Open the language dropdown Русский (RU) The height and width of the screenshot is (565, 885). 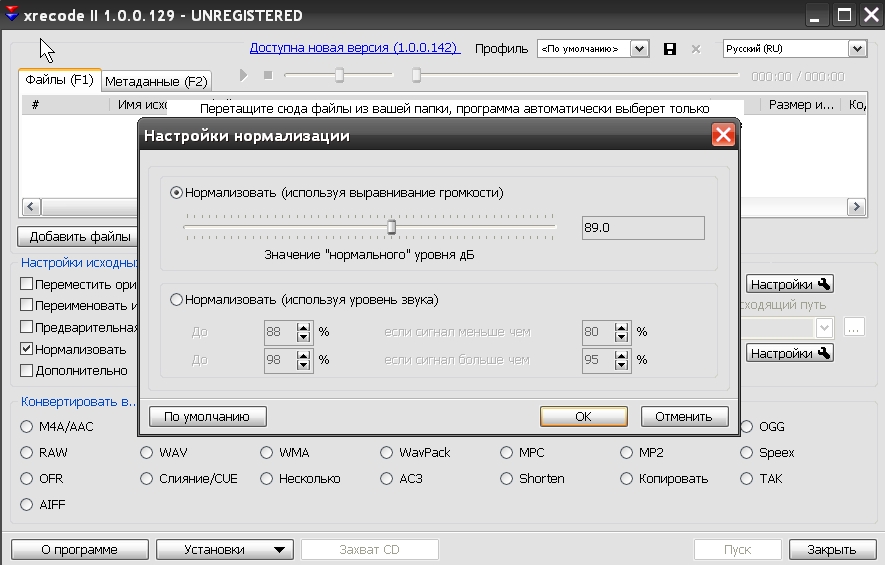click(857, 49)
